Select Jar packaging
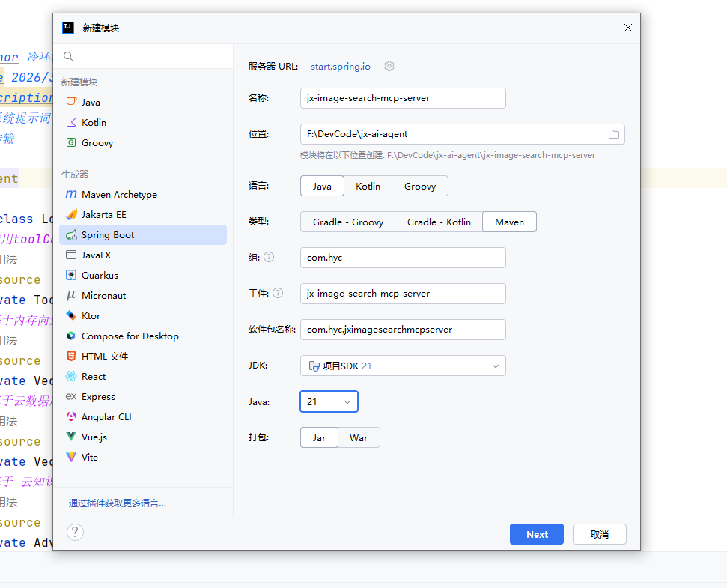The height and width of the screenshot is (588, 727). 319,437
